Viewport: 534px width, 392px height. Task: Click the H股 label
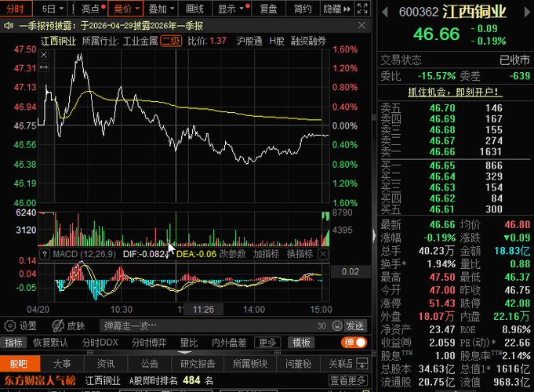277,42
